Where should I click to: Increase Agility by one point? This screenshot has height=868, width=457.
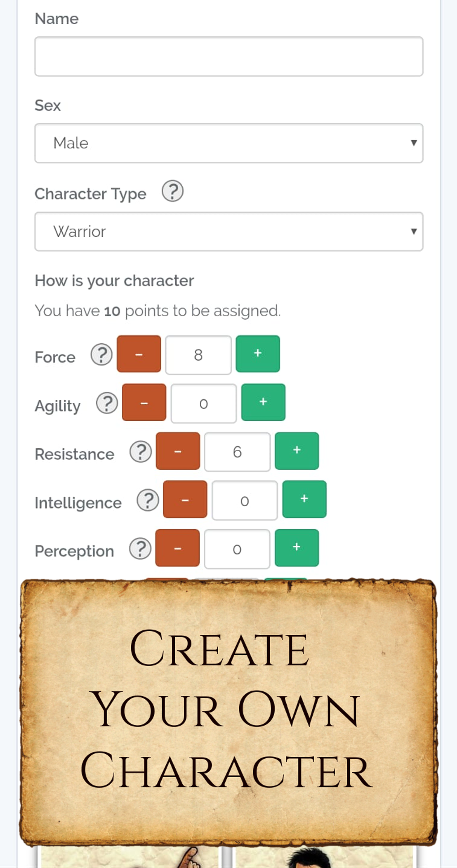[263, 402]
